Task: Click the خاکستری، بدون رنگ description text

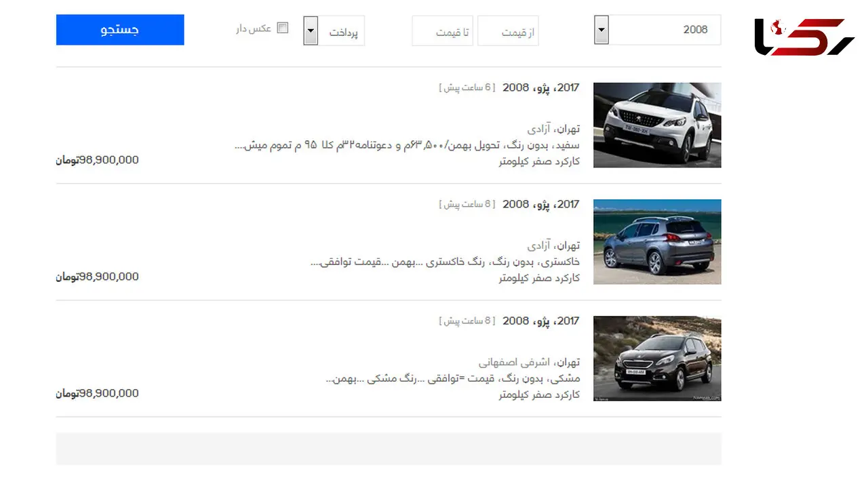Action: pos(446,262)
